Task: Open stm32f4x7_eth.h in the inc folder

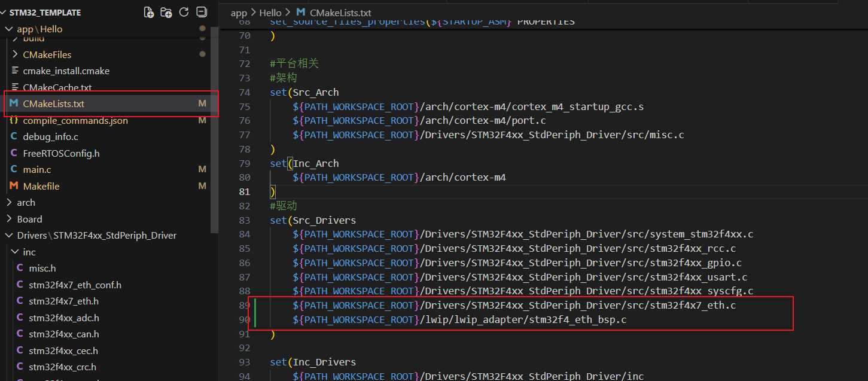Action: click(63, 301)
